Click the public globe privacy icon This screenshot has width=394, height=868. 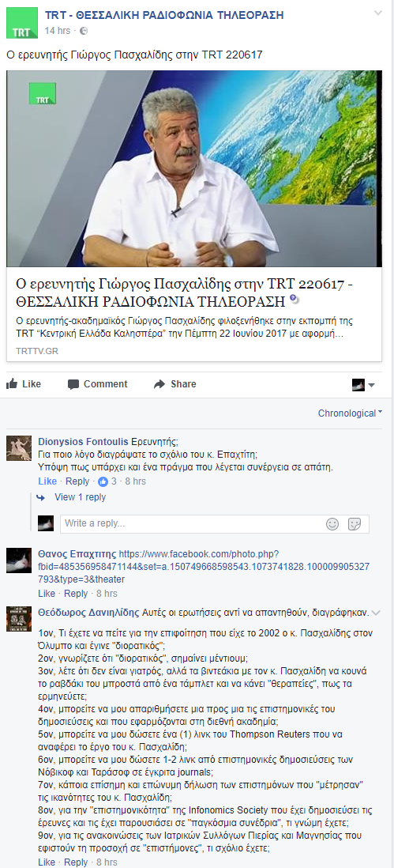coord(84,31)
